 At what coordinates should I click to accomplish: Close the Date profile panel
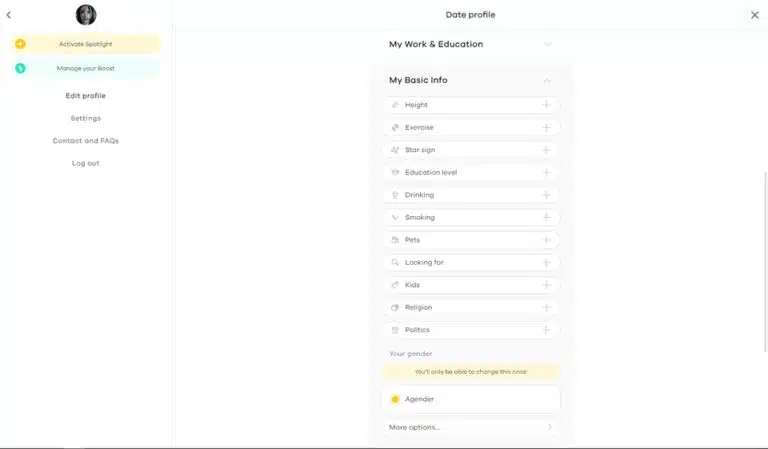(x=755, y=15)
